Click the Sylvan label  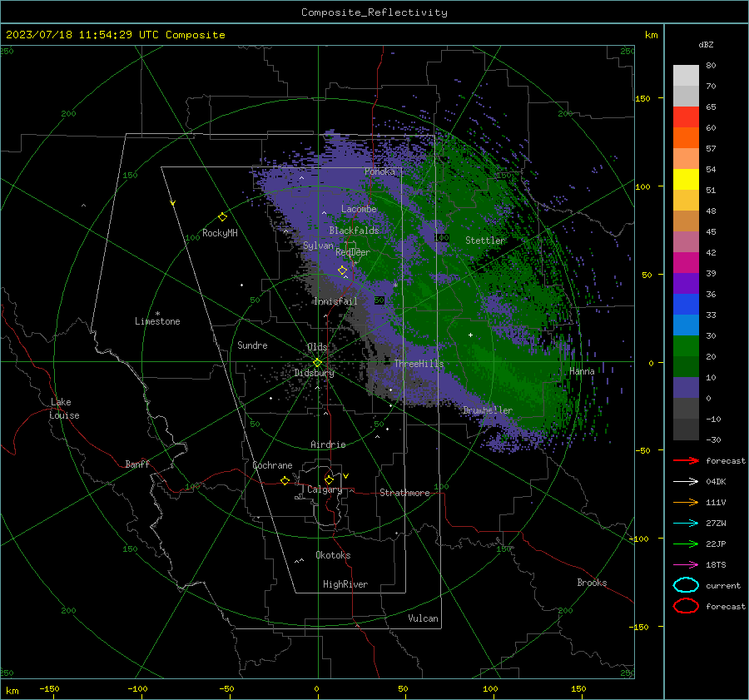[x=318, y=246]
